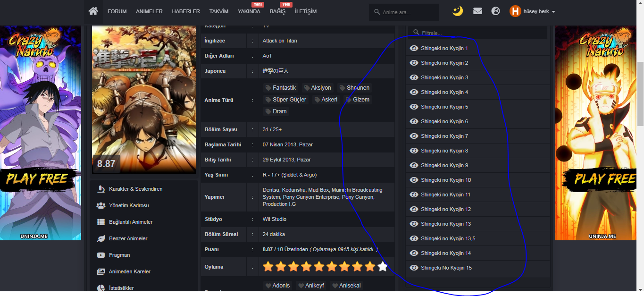Open the FORUM menu

coord(117,11)
